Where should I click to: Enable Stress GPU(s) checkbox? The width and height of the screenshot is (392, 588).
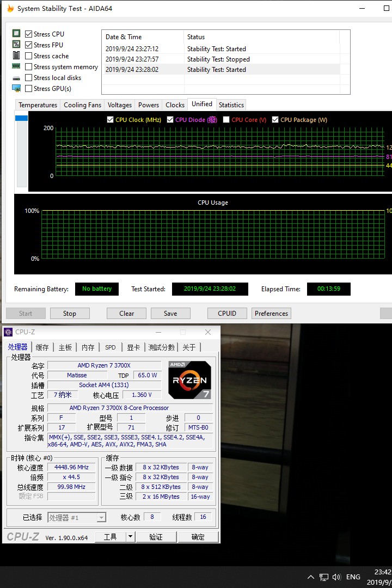pyautogui.click(x=28, y=89)
